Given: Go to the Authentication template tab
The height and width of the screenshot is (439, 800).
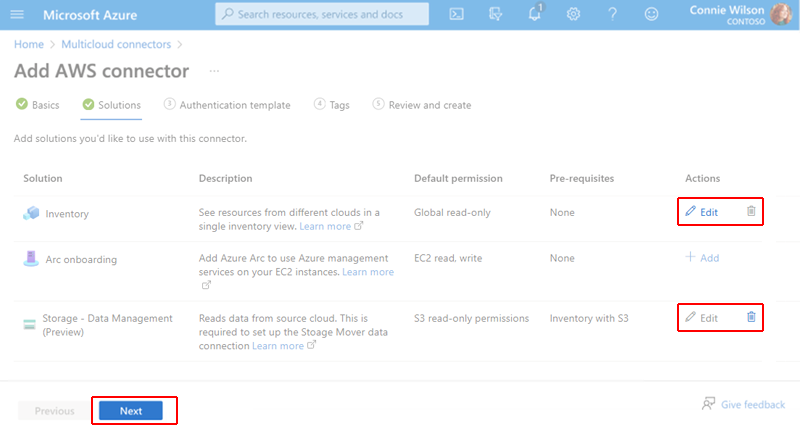Looking at the screenshot, I should (x=227, y=105).
